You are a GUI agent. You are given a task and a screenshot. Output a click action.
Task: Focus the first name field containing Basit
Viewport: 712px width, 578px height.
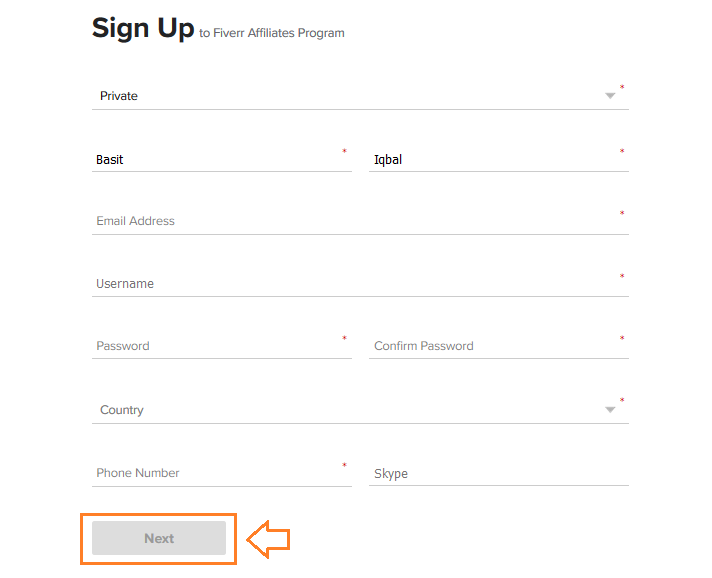222,159
